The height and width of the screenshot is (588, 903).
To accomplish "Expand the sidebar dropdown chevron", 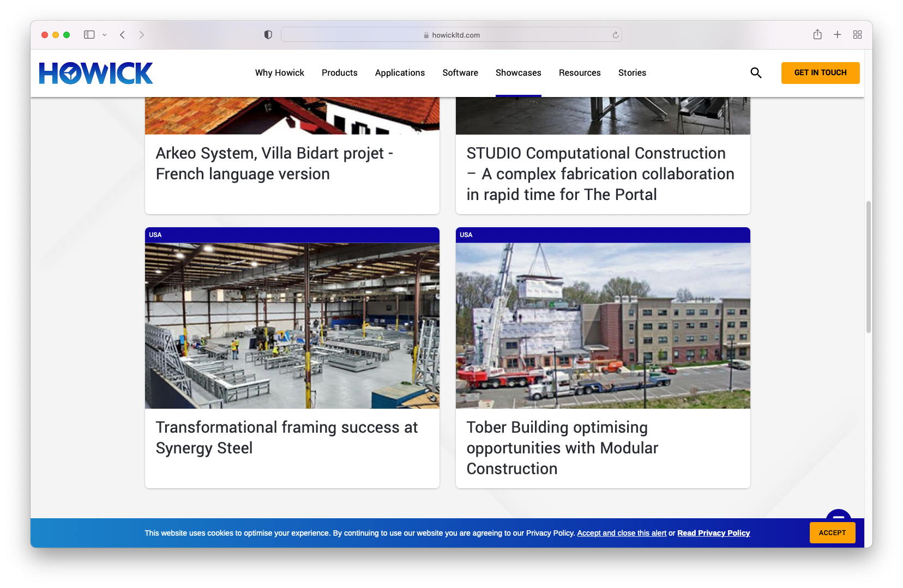I will [105, 35].
